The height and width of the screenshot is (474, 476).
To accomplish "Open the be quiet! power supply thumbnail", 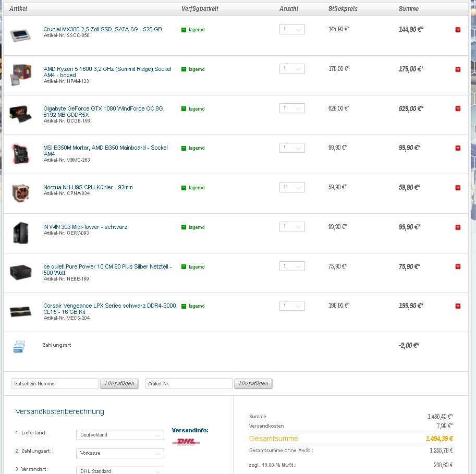I will click(x=20, y=272).
